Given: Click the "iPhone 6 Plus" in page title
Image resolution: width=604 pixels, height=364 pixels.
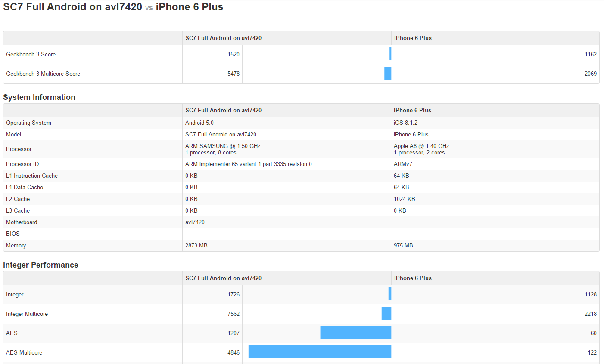Looking at the screenshot, I should coord(190,7).
